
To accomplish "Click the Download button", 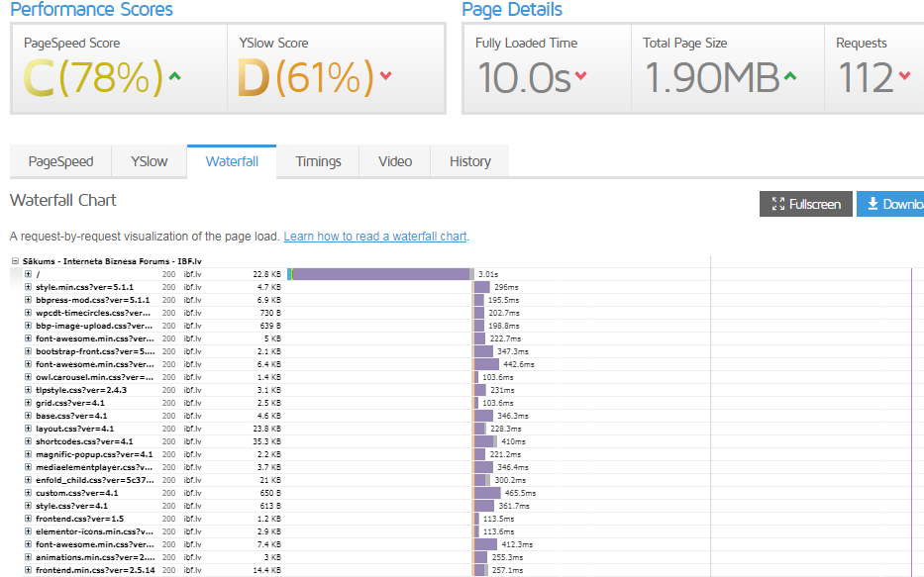I will (x=891, y=204).
